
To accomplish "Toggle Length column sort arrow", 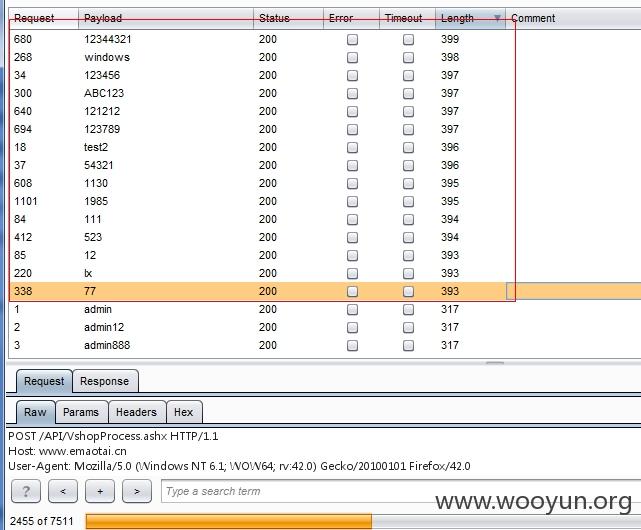I will pos(497,18).
